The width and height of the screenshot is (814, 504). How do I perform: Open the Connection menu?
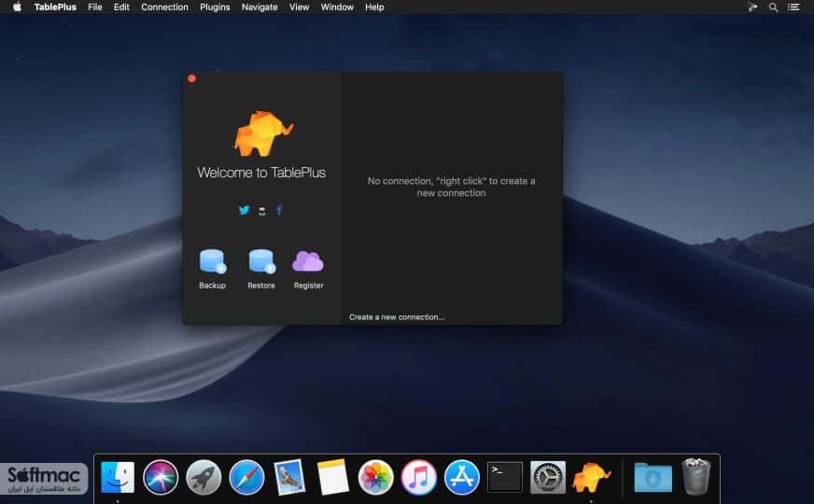point(164,7)
